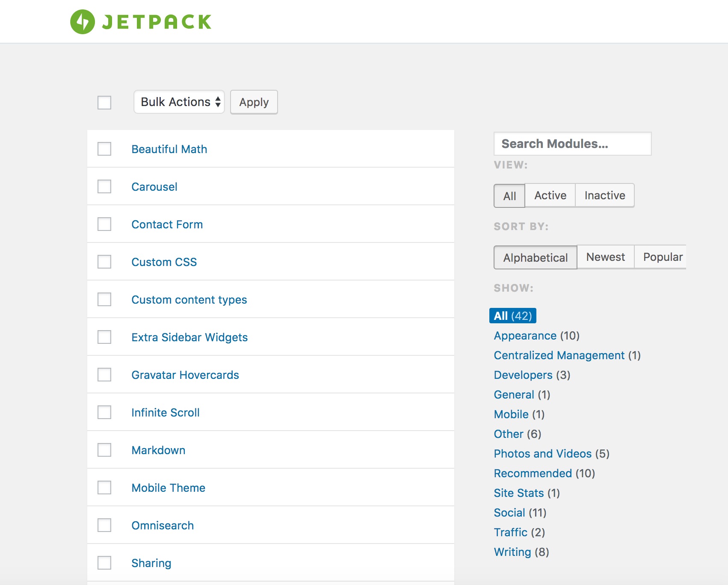Tick the Infinite Scroll checkbox
This screenshot has height=585, width=728.
104,412
